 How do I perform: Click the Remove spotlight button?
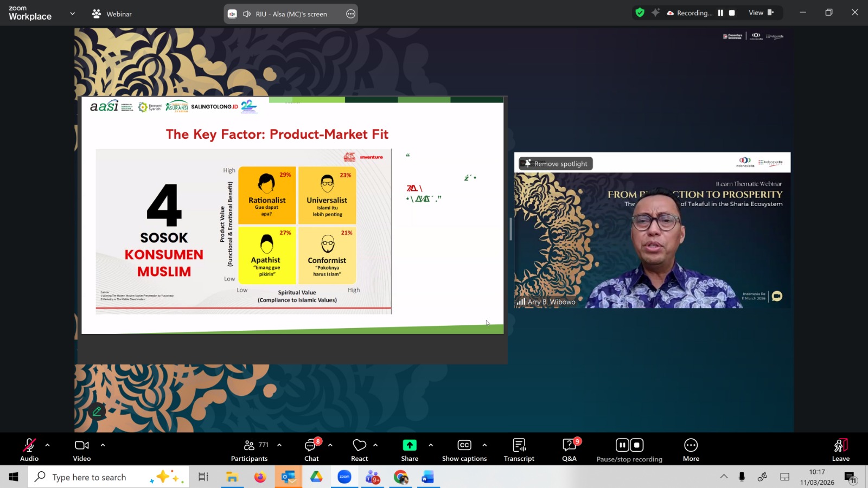[x=556, y=164]
